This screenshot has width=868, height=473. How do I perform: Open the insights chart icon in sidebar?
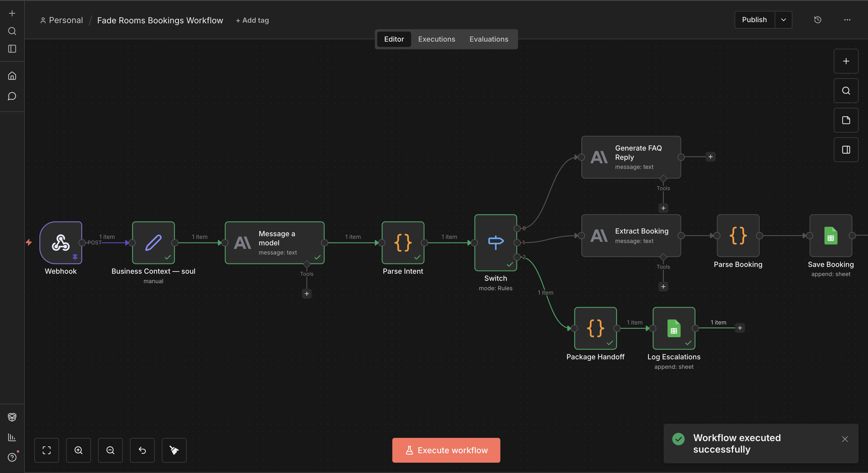tap(12, 437)
